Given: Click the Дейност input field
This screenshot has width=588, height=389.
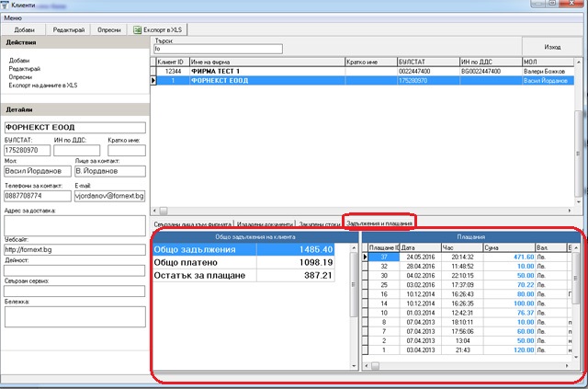Looking at the screenshot, I should tap(74, 270).
